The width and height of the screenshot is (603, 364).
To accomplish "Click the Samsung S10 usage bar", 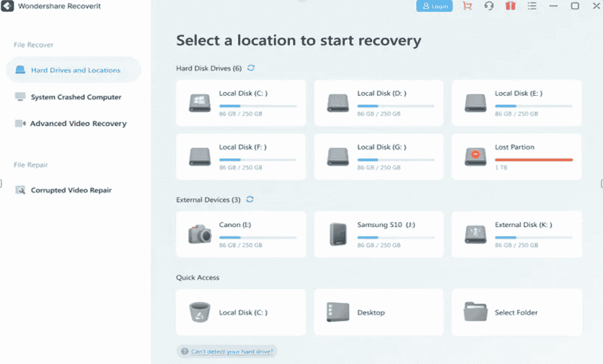I will pos(396,237).
